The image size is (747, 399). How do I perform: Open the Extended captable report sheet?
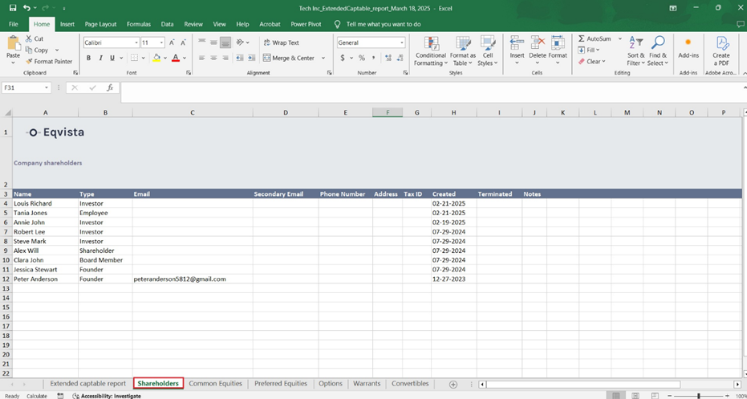[88, 383]
